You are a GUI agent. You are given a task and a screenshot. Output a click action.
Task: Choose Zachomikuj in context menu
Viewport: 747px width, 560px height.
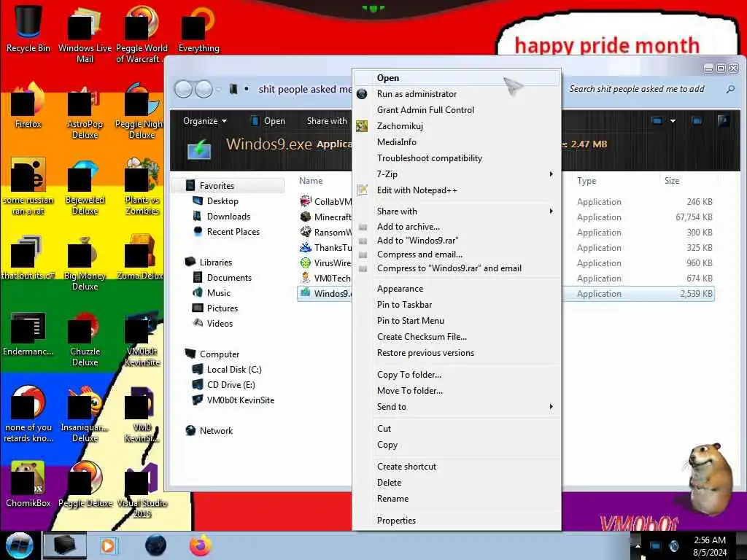(x=457, y=126)
